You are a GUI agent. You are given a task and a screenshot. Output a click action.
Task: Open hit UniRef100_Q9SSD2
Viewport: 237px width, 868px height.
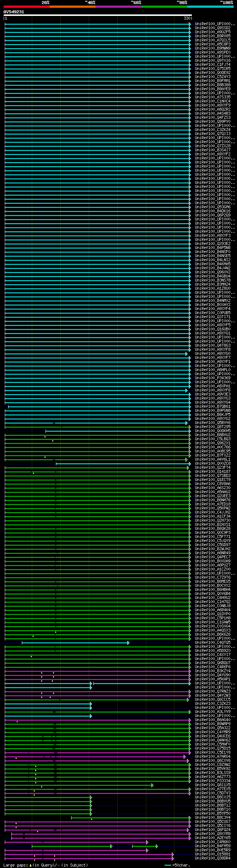coord(213,28)
